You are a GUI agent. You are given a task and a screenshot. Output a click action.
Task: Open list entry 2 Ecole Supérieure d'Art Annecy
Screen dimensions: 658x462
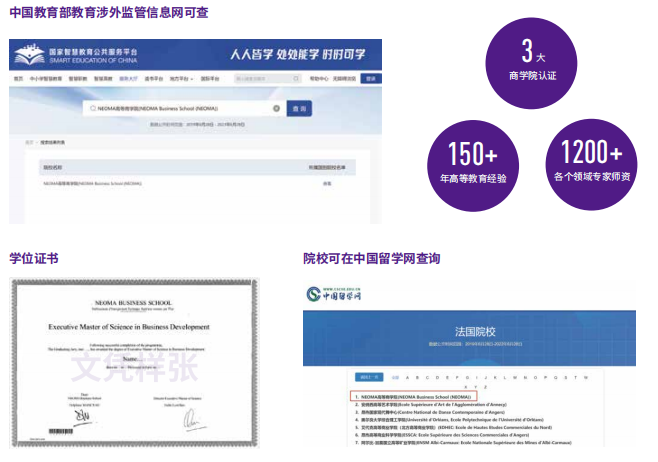coord(431,405)
